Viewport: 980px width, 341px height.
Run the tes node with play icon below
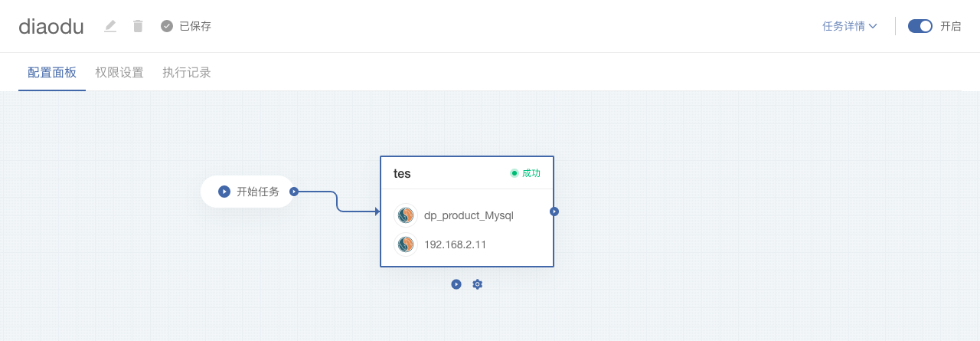tap(456, 284)
